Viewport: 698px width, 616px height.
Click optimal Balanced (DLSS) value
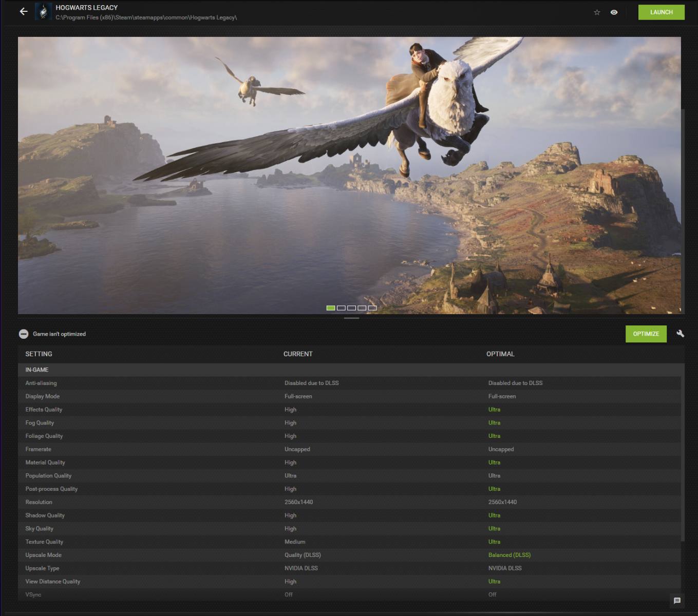pos(510,555)
